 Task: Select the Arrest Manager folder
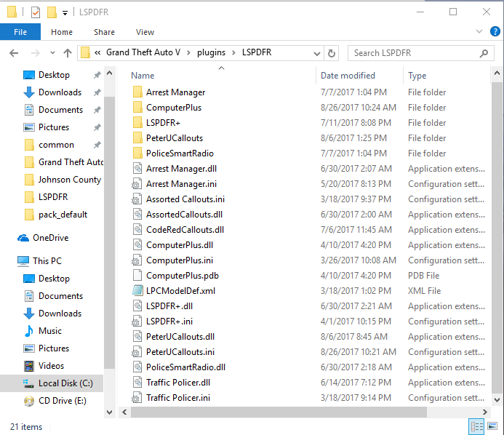click(x=175, y=92)
